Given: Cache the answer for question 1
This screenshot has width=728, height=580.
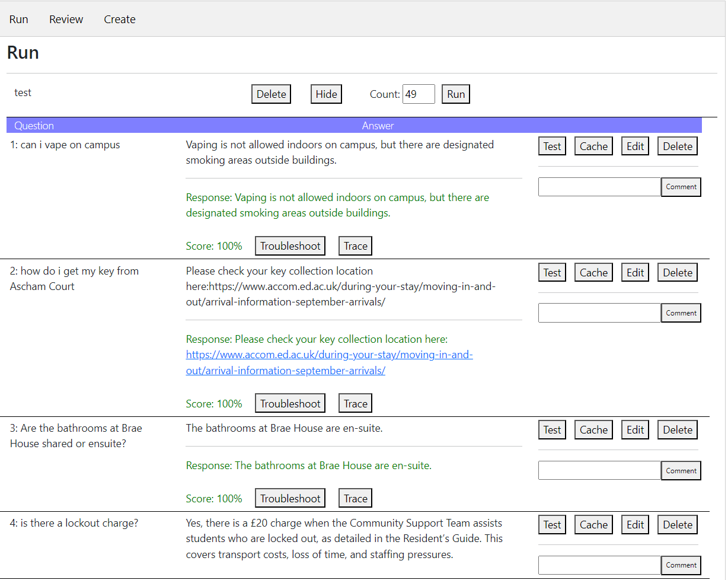Looking at the screenshot, I should pos(593,146).
